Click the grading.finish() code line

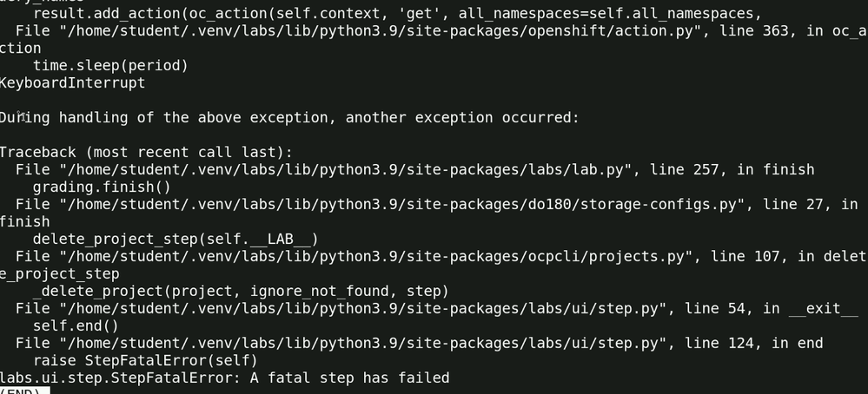[102, 187]
